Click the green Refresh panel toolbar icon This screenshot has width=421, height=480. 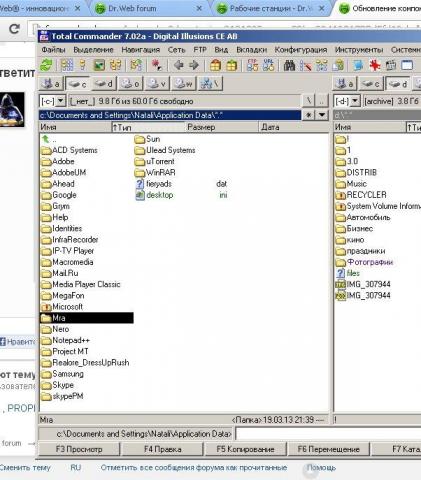[46, 65]
